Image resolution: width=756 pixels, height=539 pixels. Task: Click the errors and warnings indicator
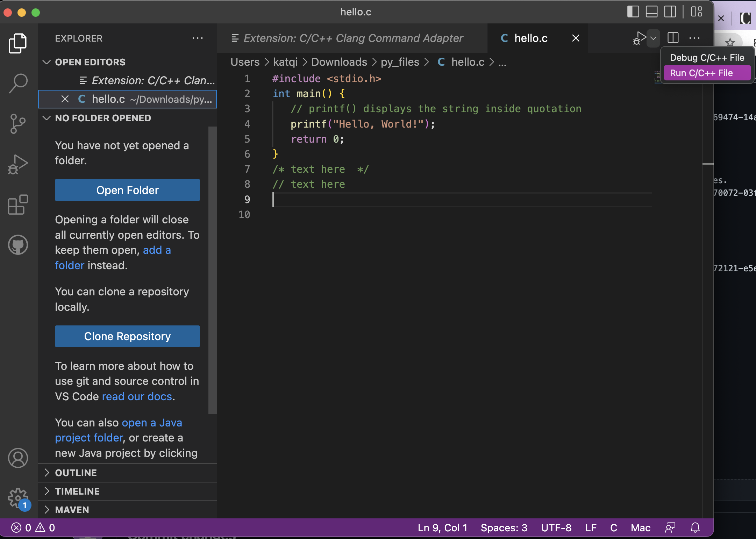coord(33,528)
